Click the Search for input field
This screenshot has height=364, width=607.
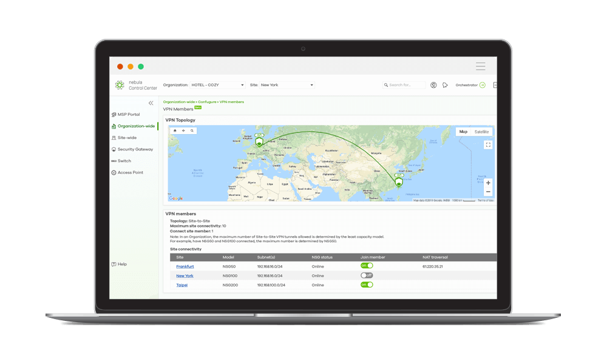click(x=405, y=85)
